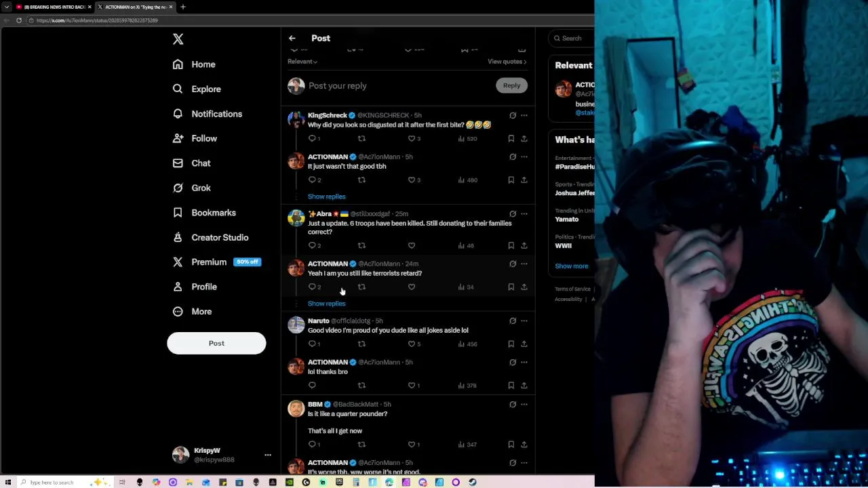The width and height of the screenshot is (868, 488).
Task: Reply to 'lol thanks bro' comment
Action: [312, 385]
